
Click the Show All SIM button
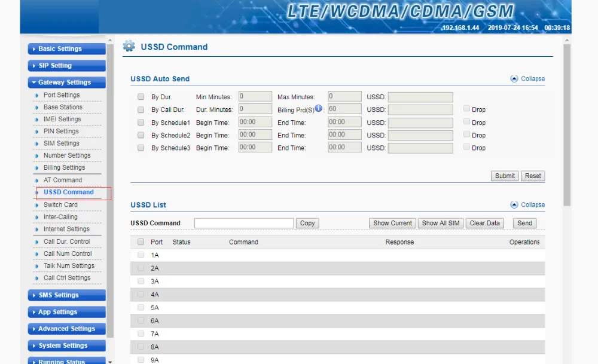coord(440,223)
